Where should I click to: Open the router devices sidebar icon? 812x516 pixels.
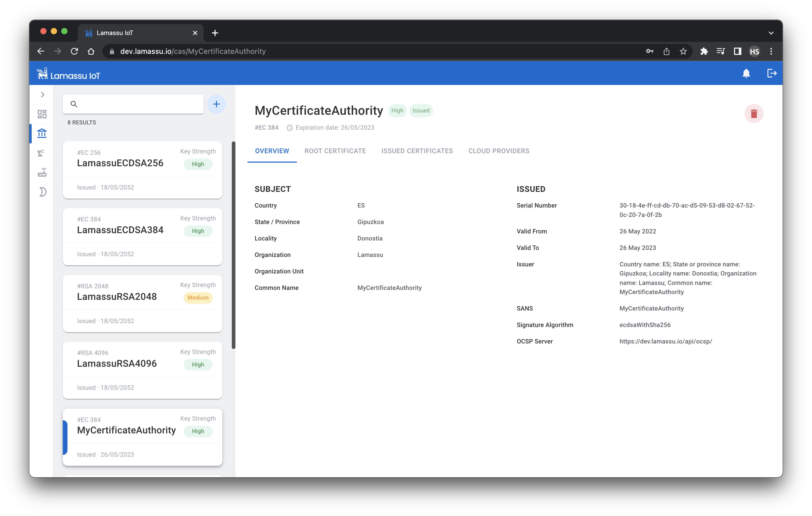(x=42, y=172)
